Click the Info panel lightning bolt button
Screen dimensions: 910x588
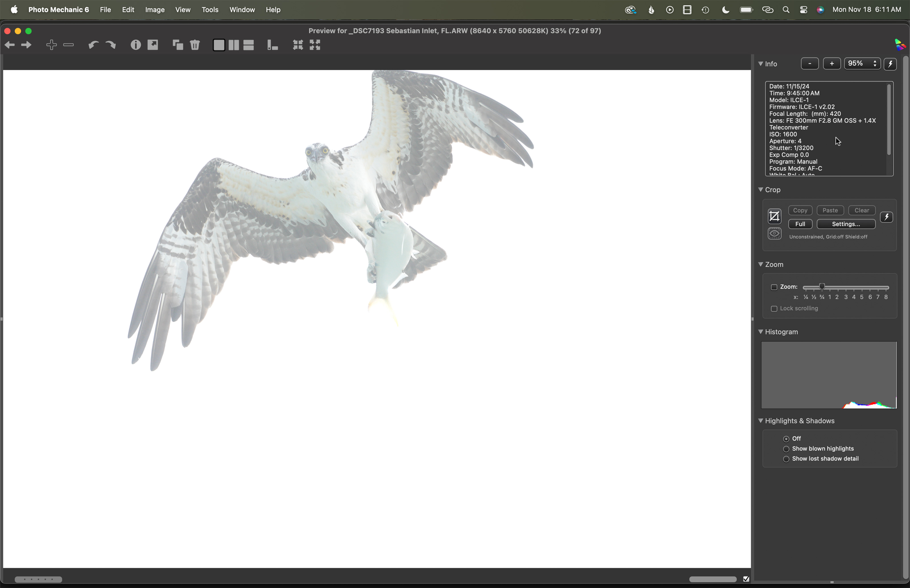point(890,64)
